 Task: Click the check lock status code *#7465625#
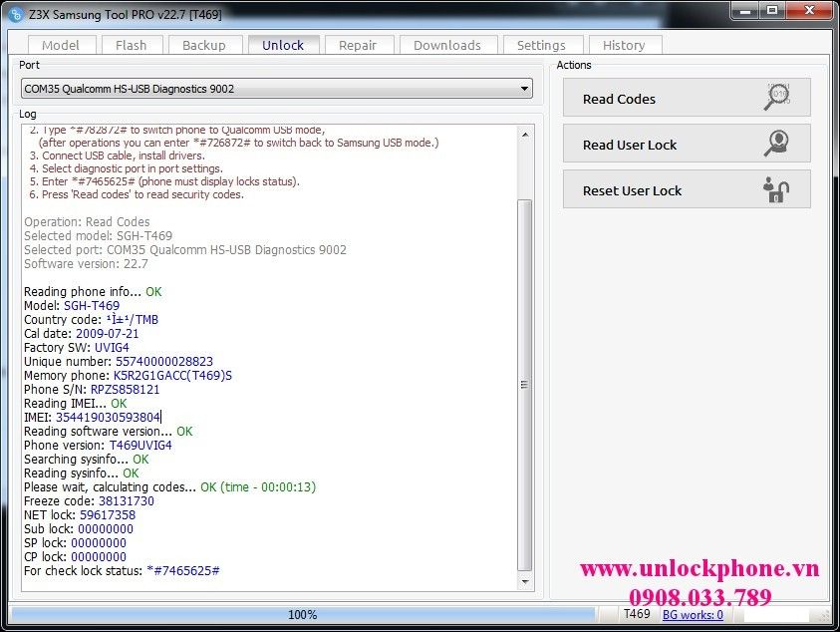pyautogui.click(x=183, y=571)
